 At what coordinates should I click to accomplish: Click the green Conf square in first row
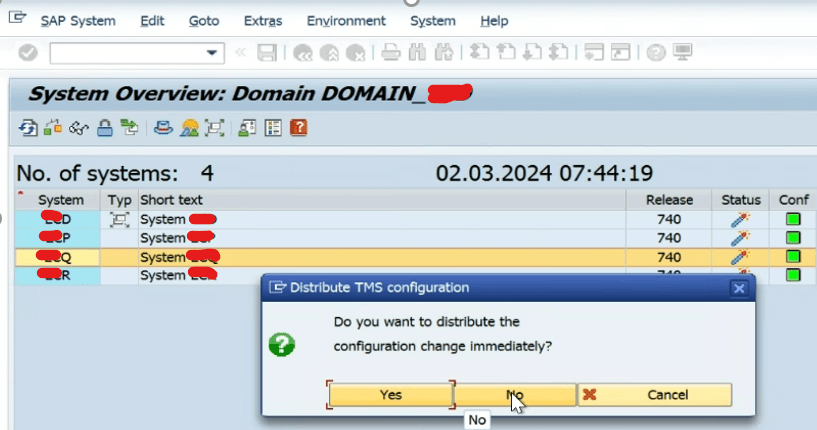pos(793,219)
